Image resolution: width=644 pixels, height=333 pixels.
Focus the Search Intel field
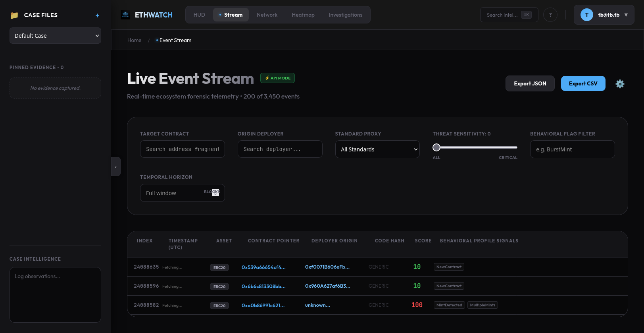[x=509, y=15]
